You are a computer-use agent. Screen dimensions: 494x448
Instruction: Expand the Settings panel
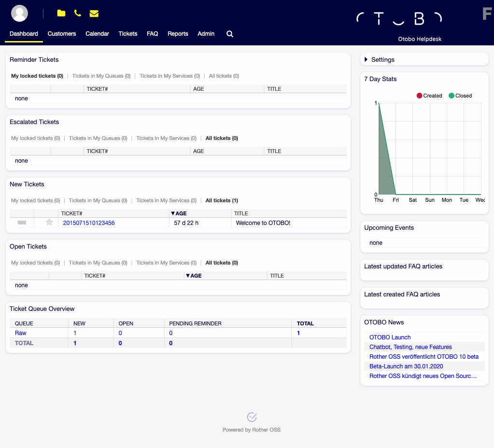tap(379, 59)
